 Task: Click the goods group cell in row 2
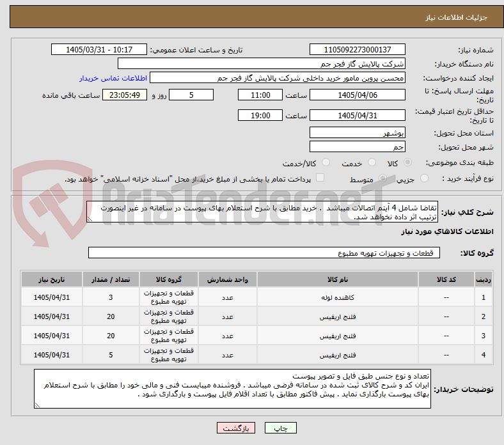[x=169, y=316]
